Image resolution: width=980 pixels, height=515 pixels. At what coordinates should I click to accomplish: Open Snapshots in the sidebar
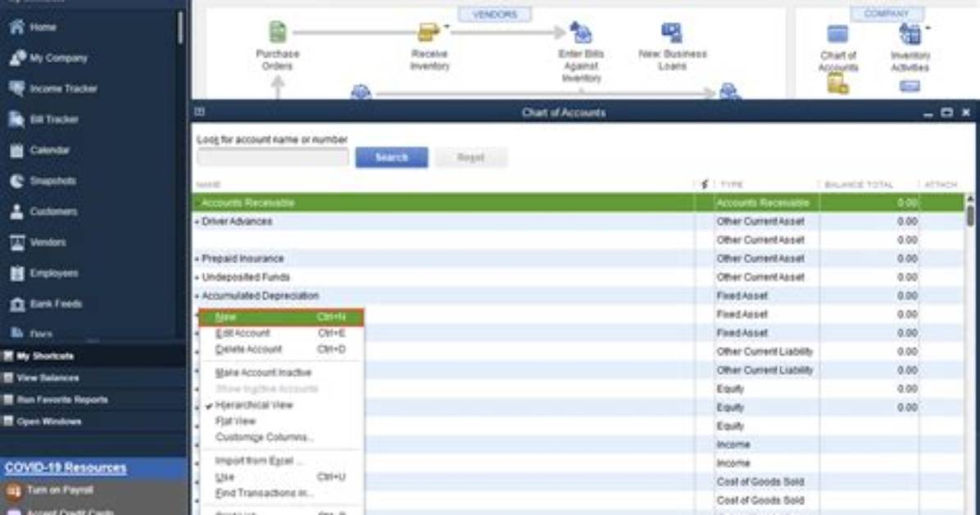(x=43, y=181)
